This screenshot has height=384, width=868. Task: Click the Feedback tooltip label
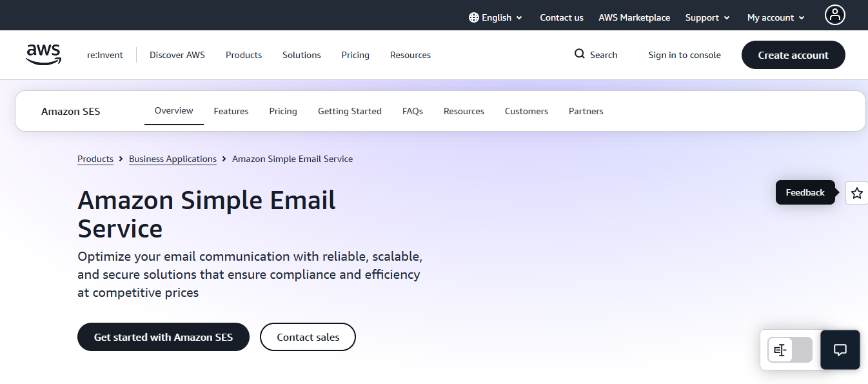point(805,192)
